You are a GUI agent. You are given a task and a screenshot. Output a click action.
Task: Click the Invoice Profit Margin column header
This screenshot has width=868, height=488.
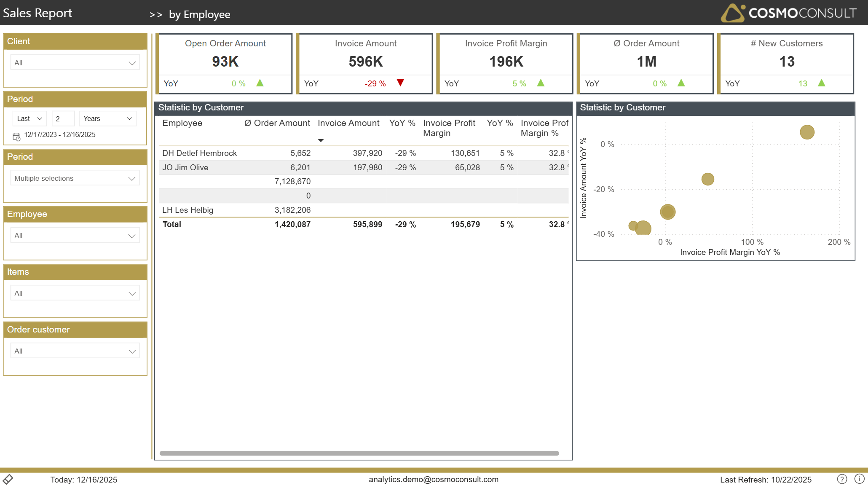click(x=449, y=128)
